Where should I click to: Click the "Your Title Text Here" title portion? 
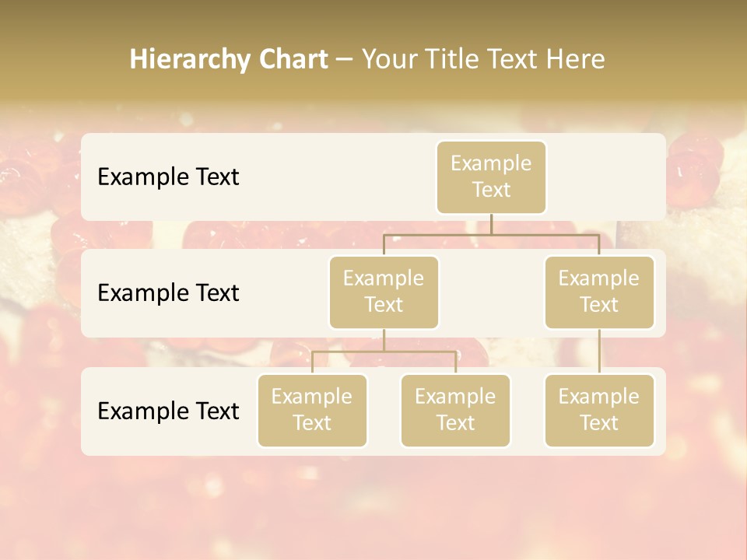coord(482,59)
